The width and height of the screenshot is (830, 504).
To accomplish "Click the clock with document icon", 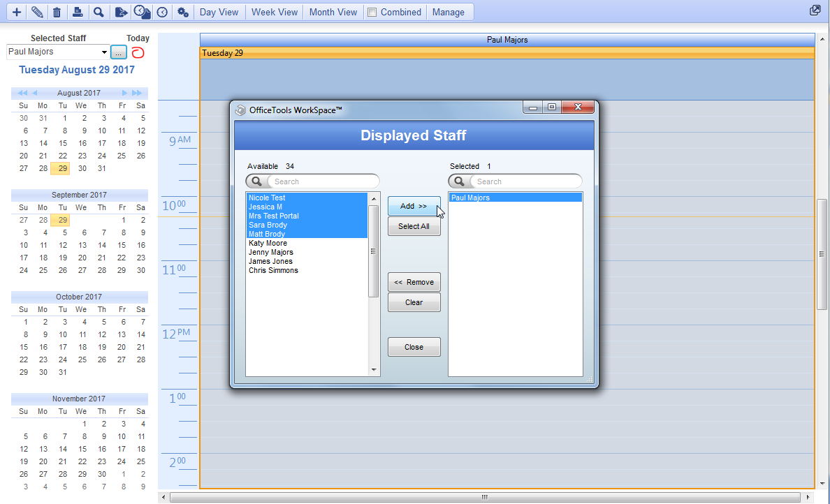I will pos(142,12).
